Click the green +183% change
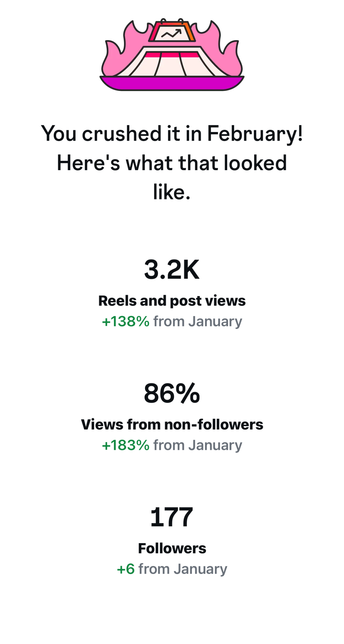The width and height of the screenshot is (344, 644). coord(126,445)
